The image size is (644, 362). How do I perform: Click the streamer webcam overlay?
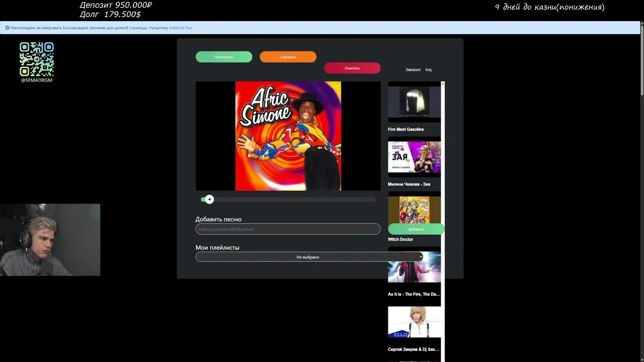click(x=50, y=240)
